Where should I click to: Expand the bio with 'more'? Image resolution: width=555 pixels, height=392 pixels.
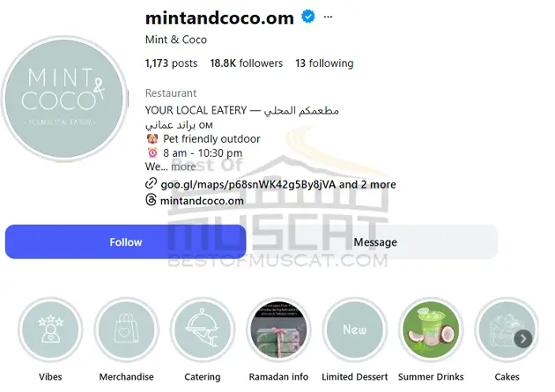point(183,166)
